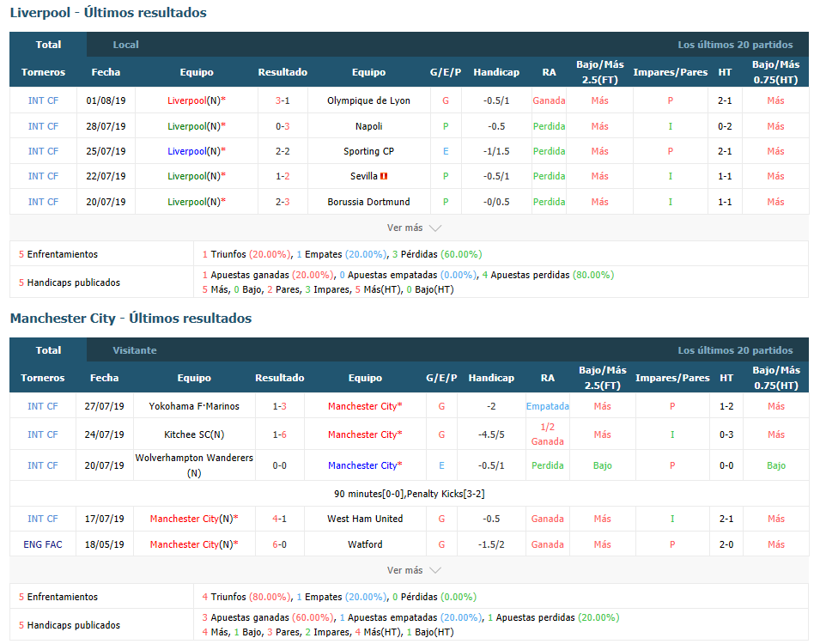This screenshot has height=644, width=814.
Task: Click Sporting CP team name
Action: tap(368, 151)
